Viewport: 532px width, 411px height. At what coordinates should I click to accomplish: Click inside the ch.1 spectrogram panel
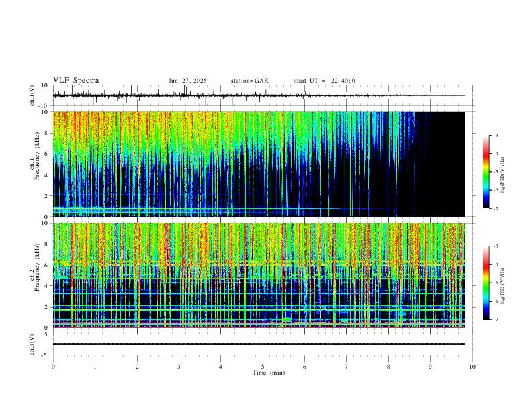(x=259, y=164)
